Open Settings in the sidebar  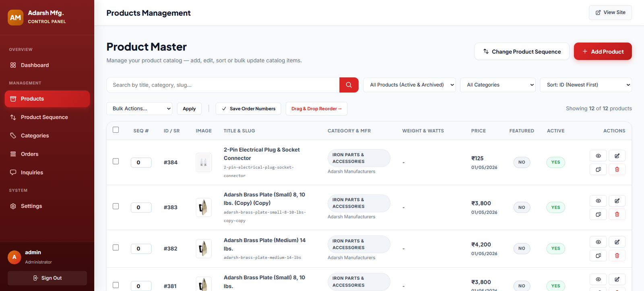pos(47,206)
